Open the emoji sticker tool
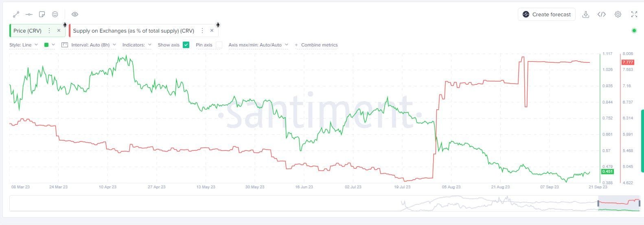This screenshot has width=644, height=225. pos(55,14)
